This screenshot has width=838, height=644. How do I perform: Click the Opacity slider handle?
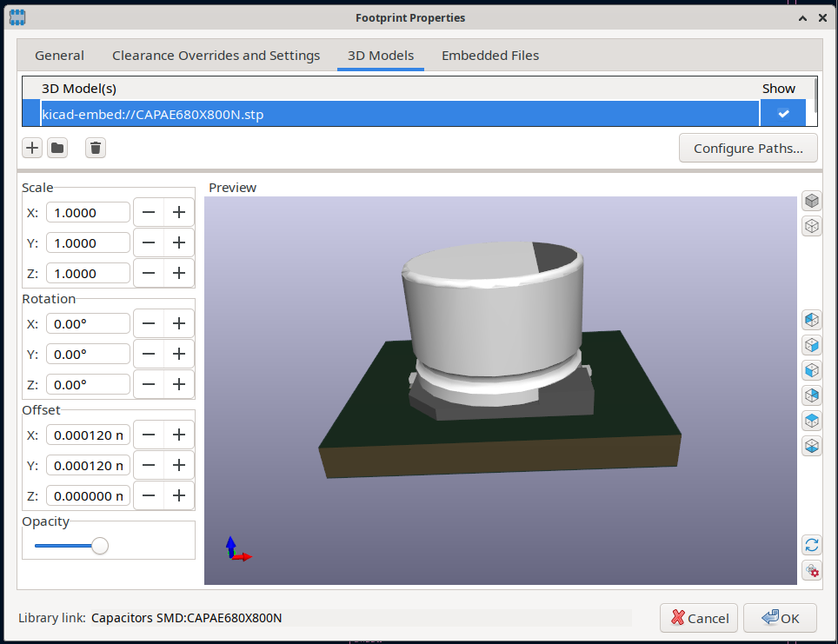pyautogui.click(x=100, y=546)
